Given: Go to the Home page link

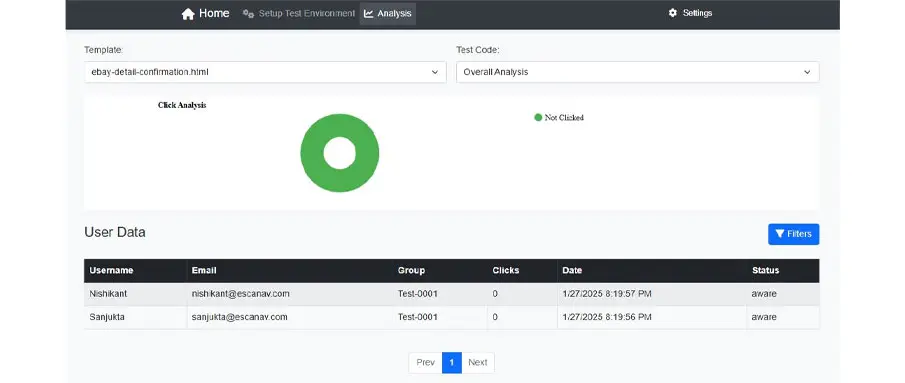Looking at the screenshot, I should (205, 13).
